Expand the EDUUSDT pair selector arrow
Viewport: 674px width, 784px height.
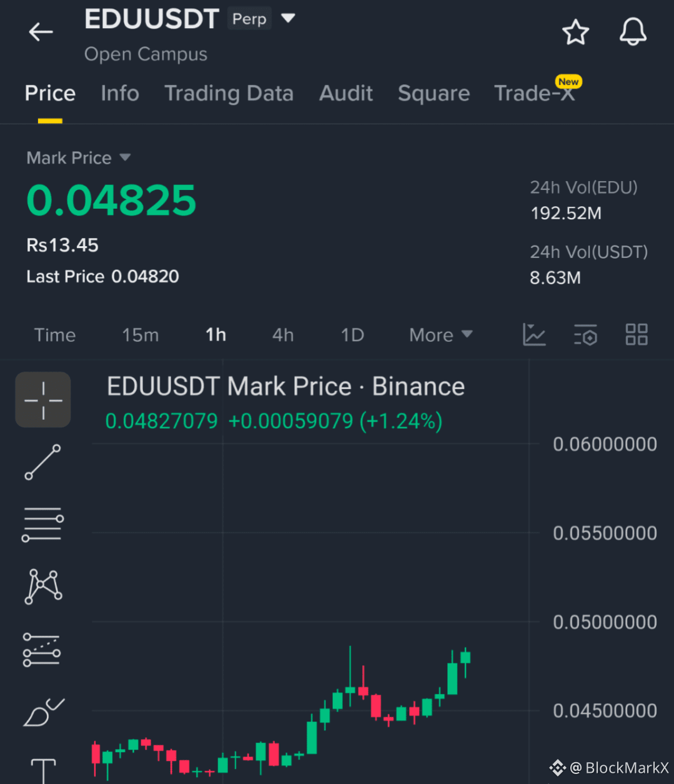(x=288, y=19)
